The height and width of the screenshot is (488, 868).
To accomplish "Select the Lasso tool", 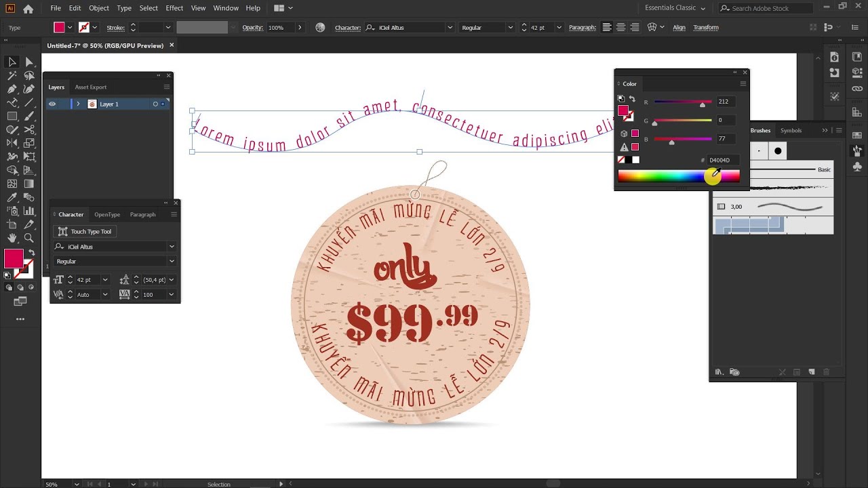I will (x=29, y=75).
